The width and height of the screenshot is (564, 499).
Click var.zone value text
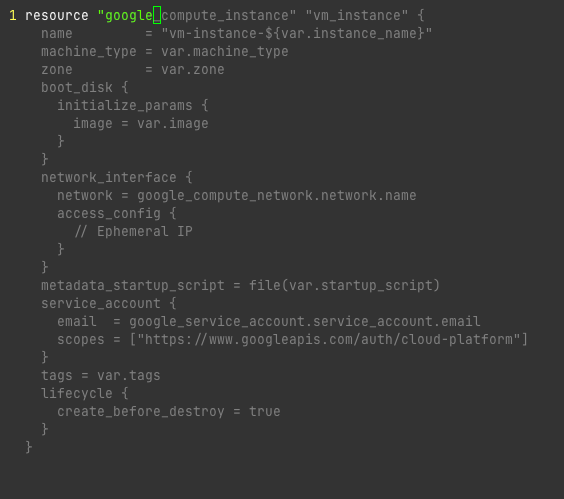(192, 69)
